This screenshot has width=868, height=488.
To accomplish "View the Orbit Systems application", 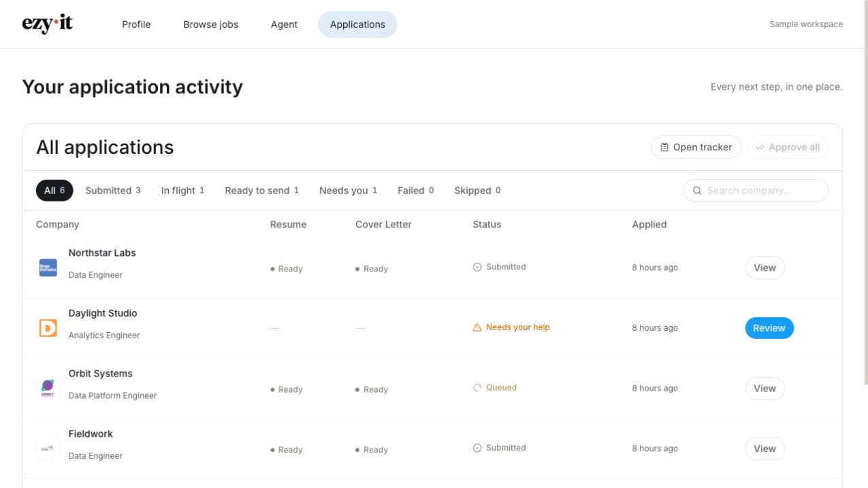I will [x=765, y=388].
